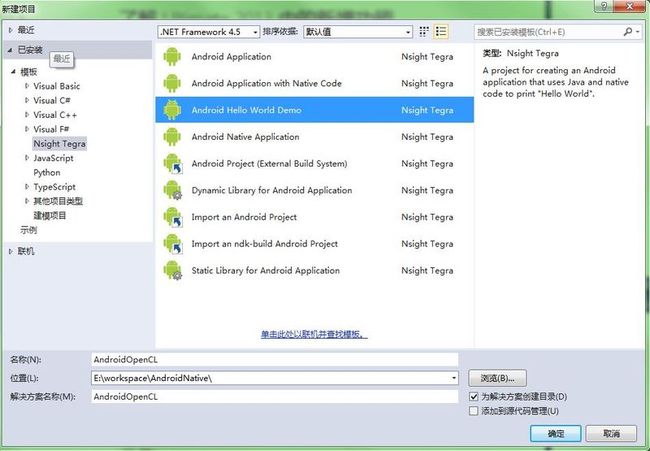Expand the 其他项目类型 node
Viewport: 650px width, 451px height.
tap(27, 201)
